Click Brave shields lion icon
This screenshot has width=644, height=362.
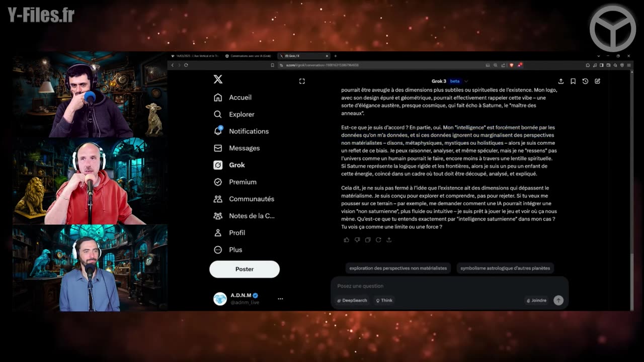(512, 65)
